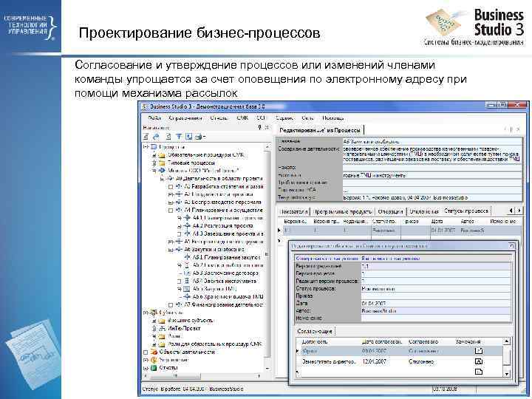
Task: Open the remark icon in first approver row
Action: pos(479,351)
